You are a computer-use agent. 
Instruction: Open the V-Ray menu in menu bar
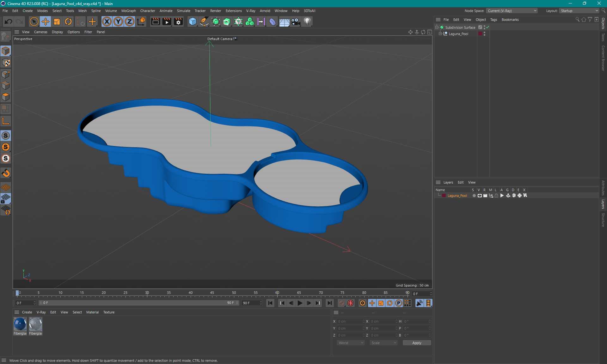point(251,11)
